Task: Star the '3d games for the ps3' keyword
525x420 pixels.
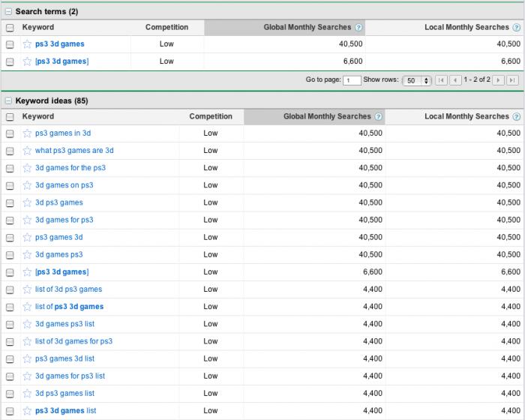Action: point(27,168)
